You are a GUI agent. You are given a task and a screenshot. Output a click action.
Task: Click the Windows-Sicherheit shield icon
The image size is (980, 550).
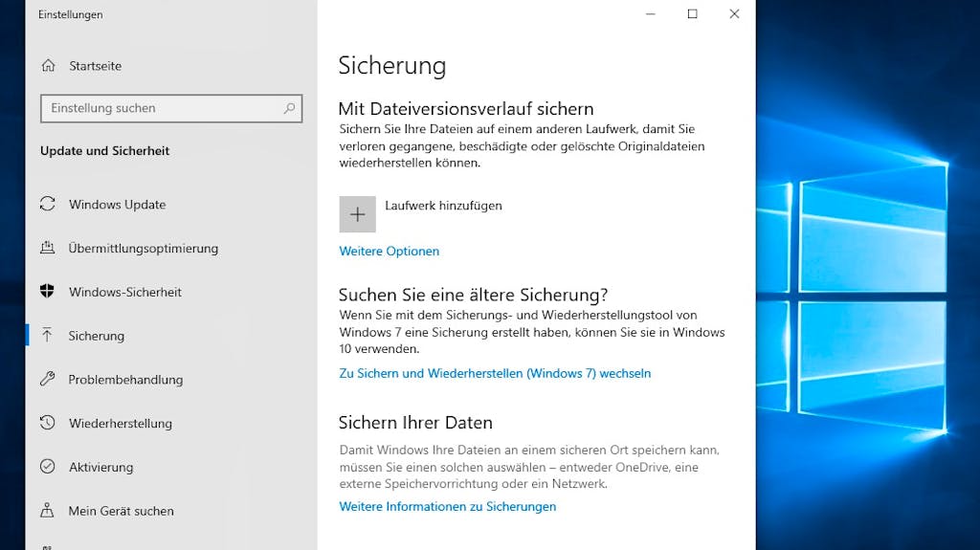(47, 291)
